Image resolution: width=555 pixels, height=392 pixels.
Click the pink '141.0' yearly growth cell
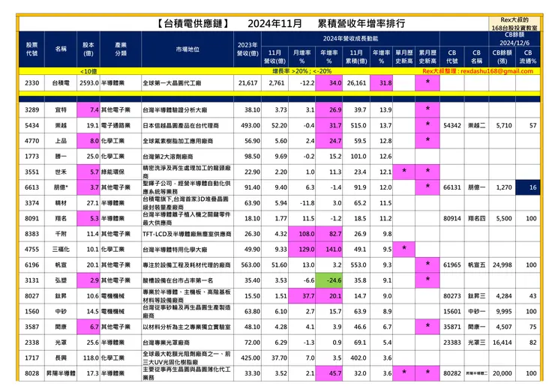[328, 250]
